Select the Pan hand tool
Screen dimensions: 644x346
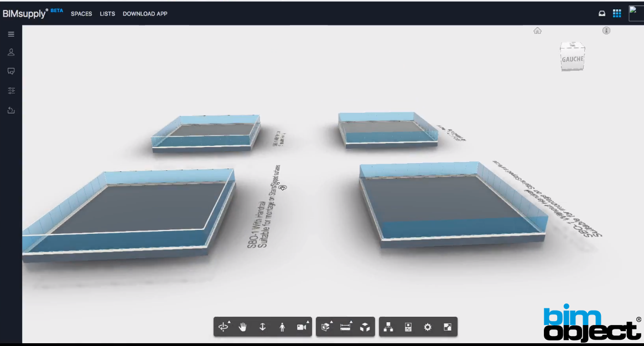click(242, 327)
